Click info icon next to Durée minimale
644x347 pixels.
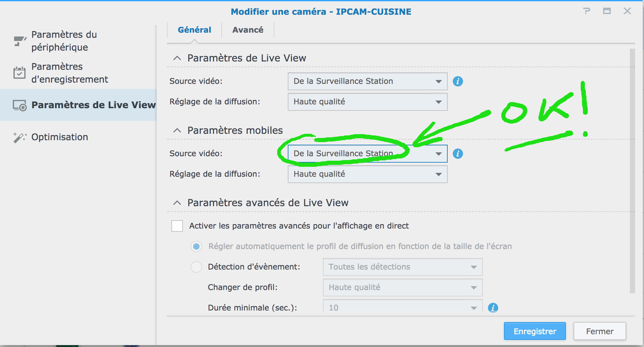pyautogui.click(x=493, y=308)
